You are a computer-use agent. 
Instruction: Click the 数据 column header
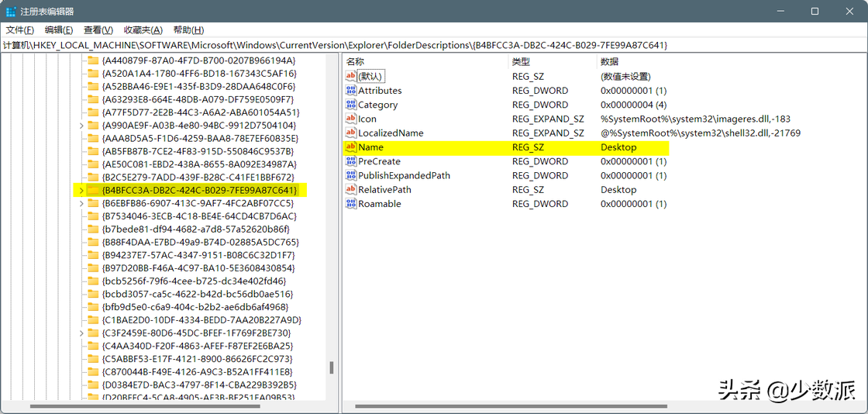[x=609, y=61]
